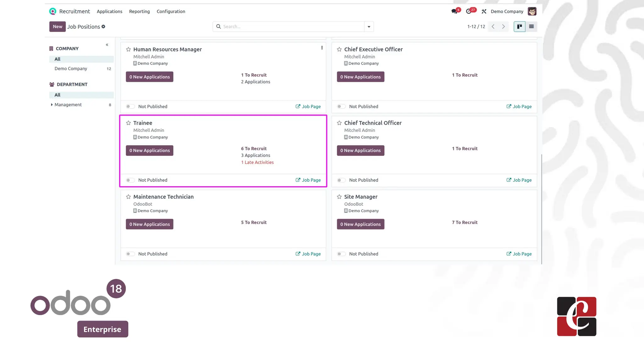Viewport: 644px width, 362px height.
Task: Open activities clock icon
Action: pos(469,11)
